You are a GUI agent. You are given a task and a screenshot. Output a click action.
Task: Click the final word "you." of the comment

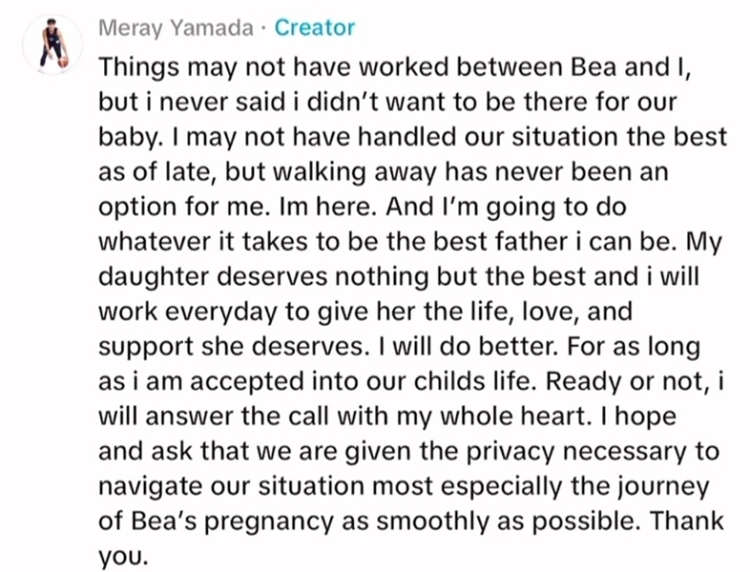point(122,557)
